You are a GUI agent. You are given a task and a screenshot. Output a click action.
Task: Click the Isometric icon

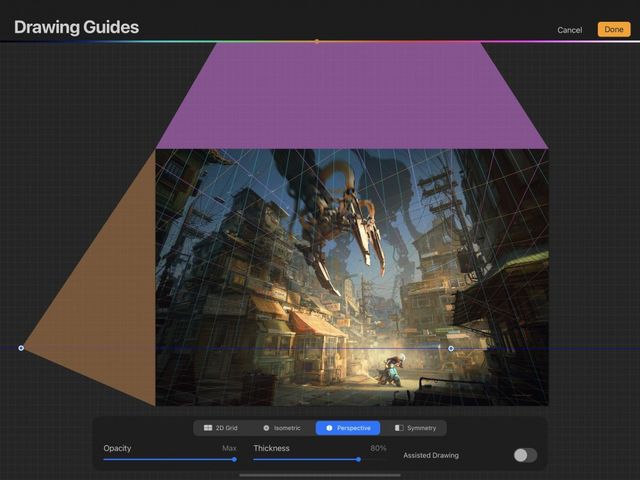click(x=266, y=428)
